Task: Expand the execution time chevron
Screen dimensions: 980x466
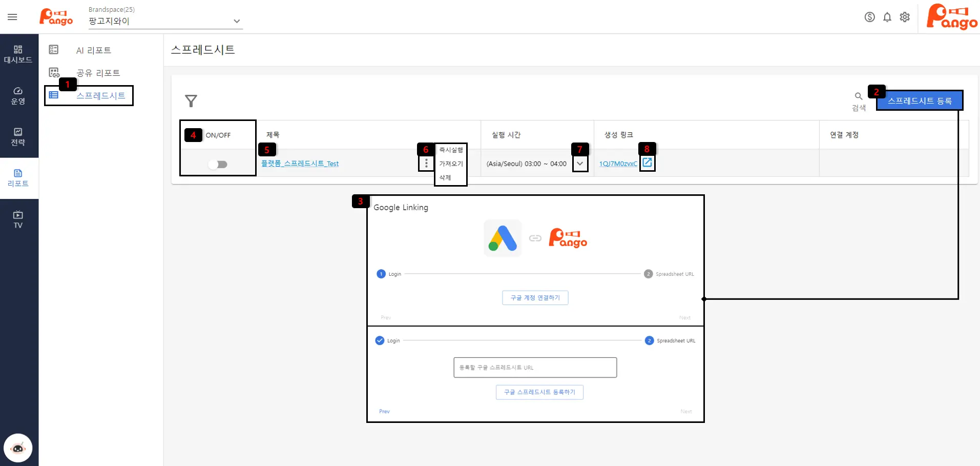Action: pyautogui.click(x=580, y=164)
